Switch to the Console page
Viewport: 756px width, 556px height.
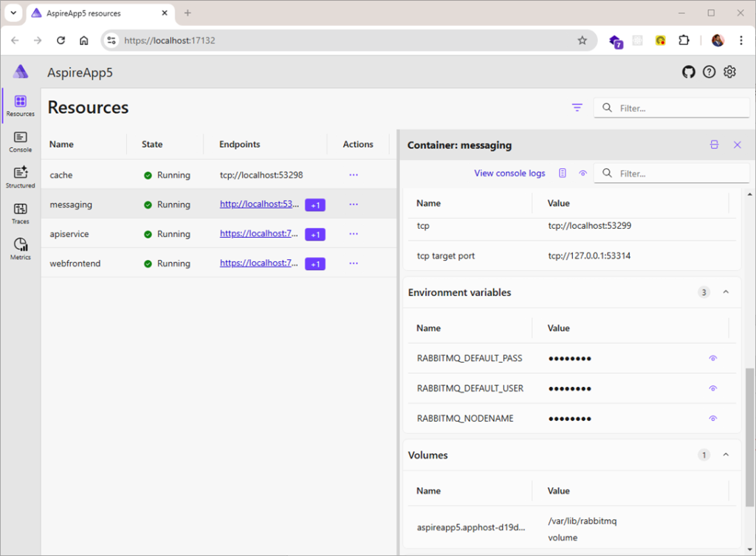20,142
